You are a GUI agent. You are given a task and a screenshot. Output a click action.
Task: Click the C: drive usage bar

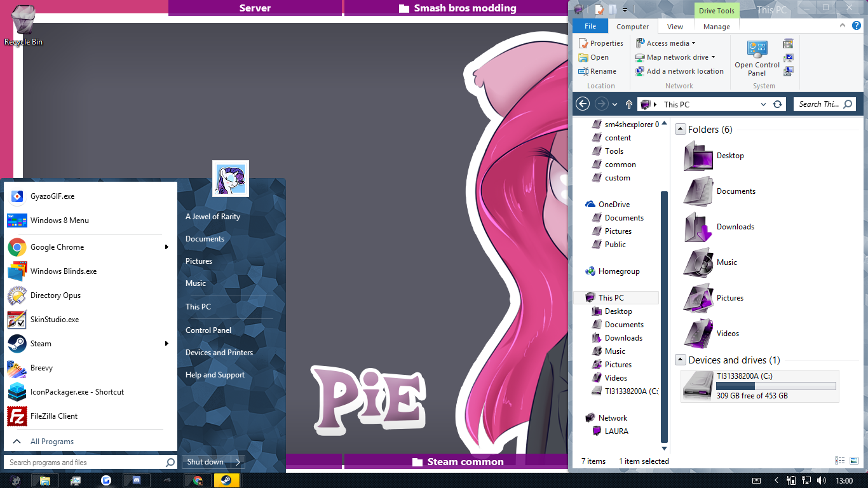tap(776, 386)
